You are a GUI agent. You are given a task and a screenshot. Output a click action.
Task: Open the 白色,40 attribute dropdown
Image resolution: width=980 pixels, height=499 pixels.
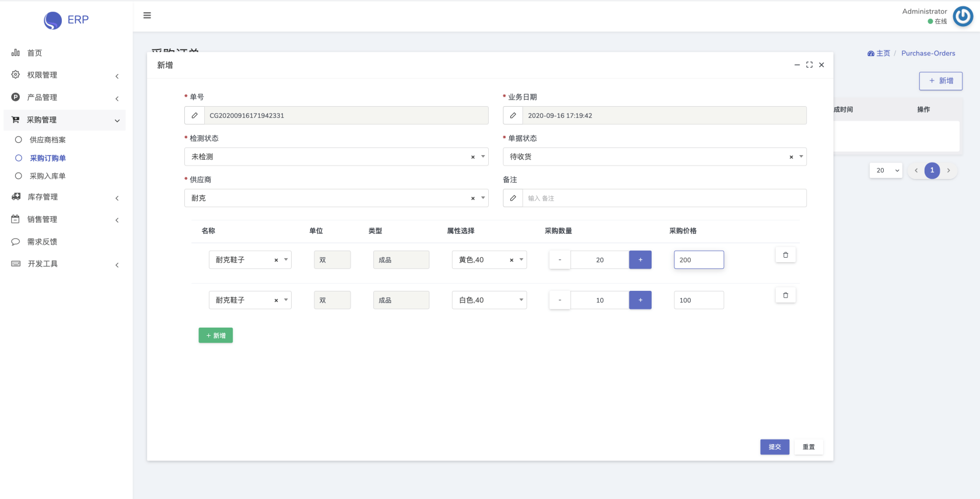489,300
